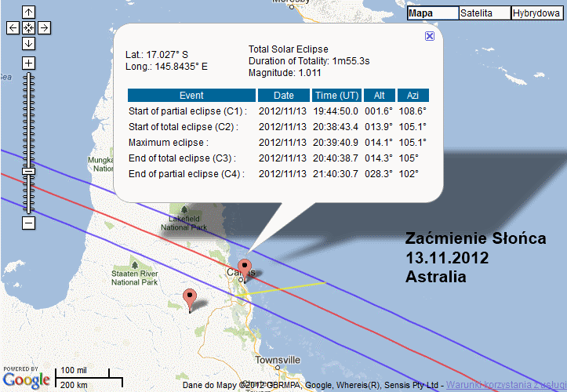
Task: Zoom out with the minus button
Action: (x=28, y=223)
